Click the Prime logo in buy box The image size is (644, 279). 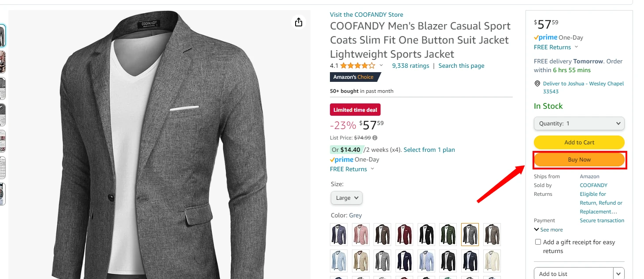click(545, 38)
